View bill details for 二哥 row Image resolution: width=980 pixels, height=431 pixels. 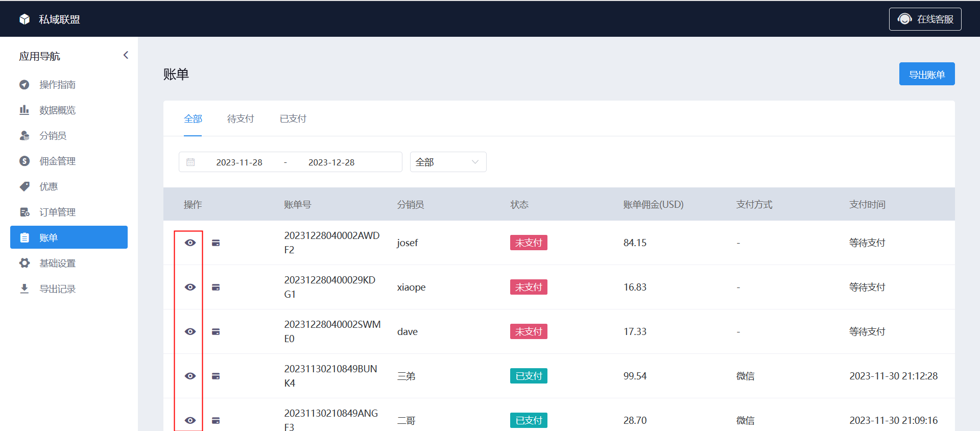coord(190,420)
